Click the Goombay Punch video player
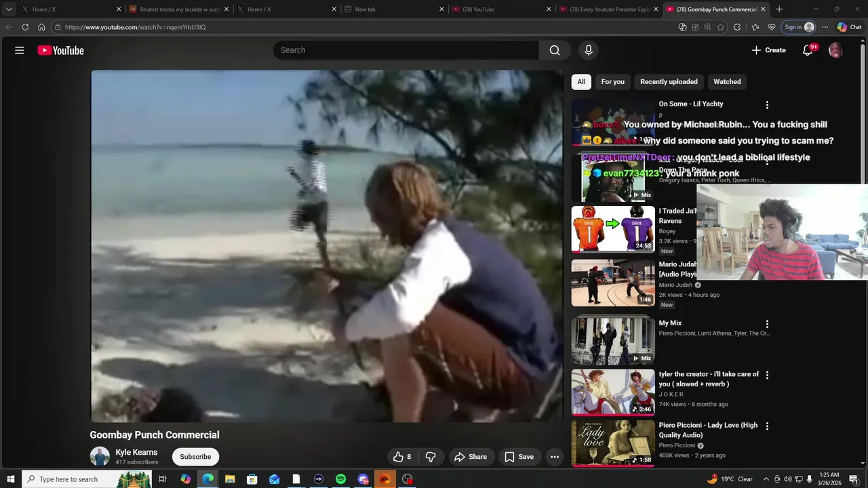The width and height of the screenshot is (868, 488). tap(327, 246)
